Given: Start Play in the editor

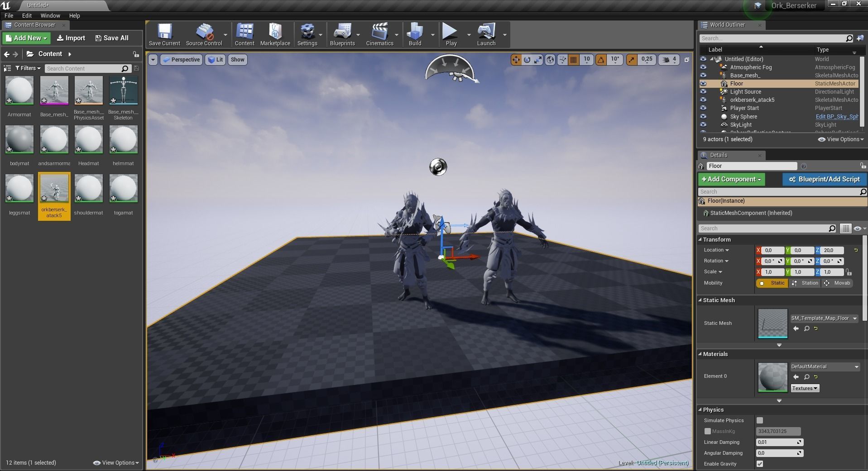Looking at the screenshot, I should pyautogui.click(x=451, y=34).
